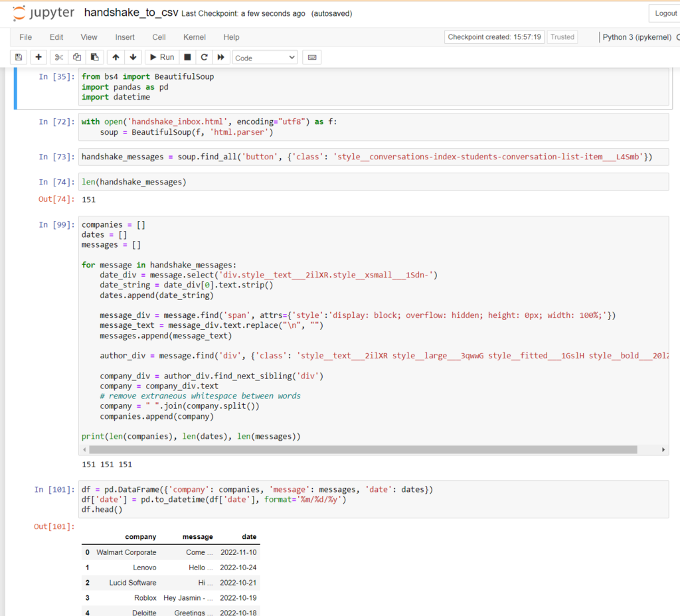Restart the kernel using circular arrow
This screenshot has width=680, height=616.
point(204,58)
